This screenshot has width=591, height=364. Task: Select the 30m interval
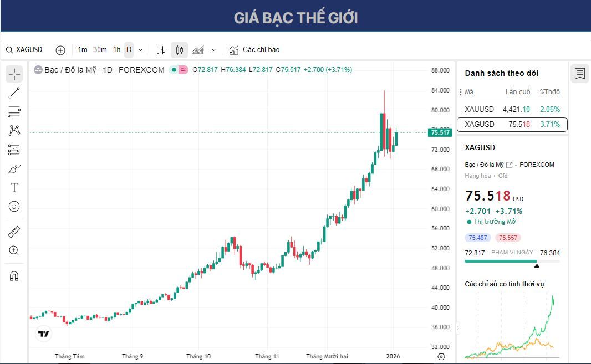pyautogui.click(x=100, y=49)
